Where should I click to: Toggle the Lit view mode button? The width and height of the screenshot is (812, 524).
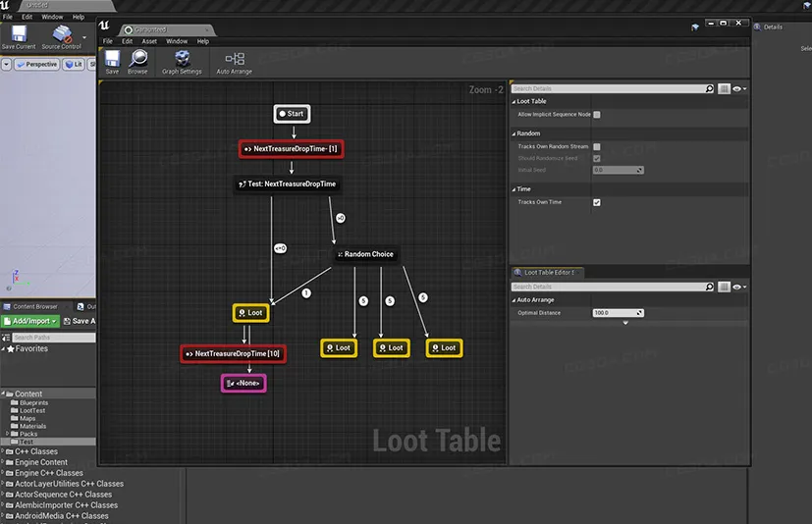click(x=74, y=64)
